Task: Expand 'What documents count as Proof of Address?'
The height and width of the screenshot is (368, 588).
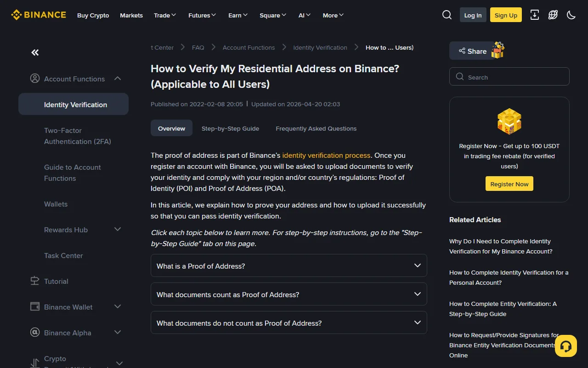Action: point(289,294)
